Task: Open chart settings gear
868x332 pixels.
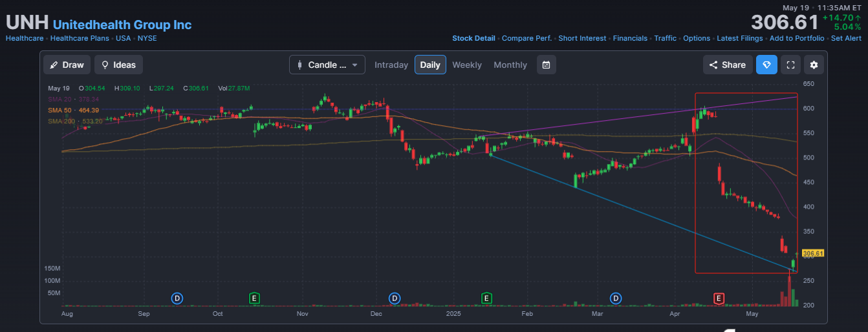Action: coord(814,65)
